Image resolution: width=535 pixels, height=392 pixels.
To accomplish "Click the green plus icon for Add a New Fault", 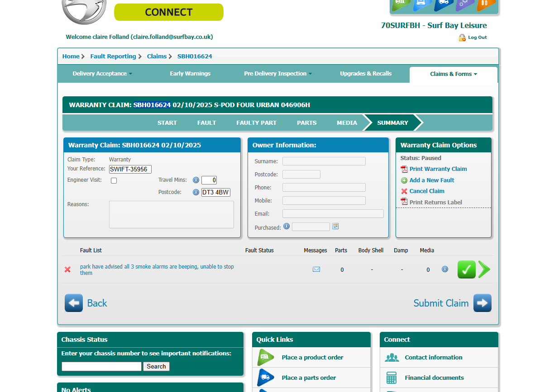I will 404,180.
